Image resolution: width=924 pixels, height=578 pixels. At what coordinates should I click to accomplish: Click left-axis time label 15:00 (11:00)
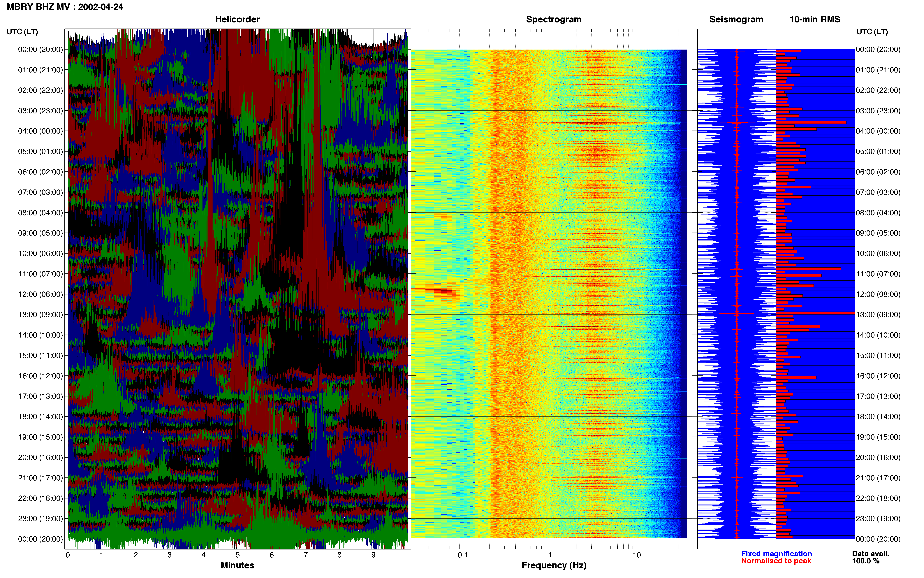[41, 356]
